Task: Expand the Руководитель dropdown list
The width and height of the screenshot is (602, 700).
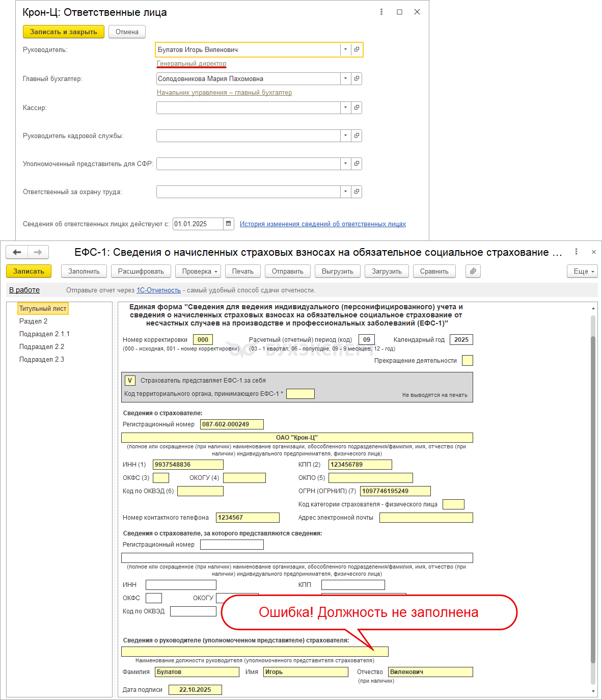Action: (345, 49)
